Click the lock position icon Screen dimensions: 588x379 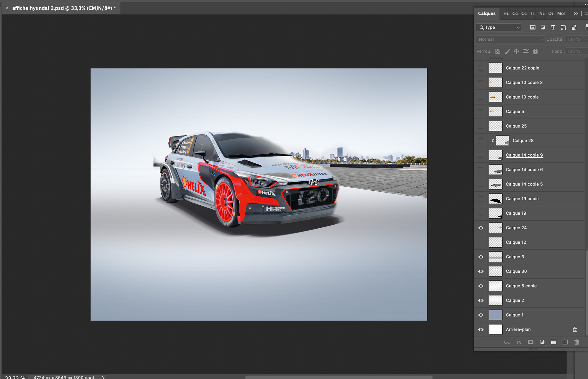point(516,51)
